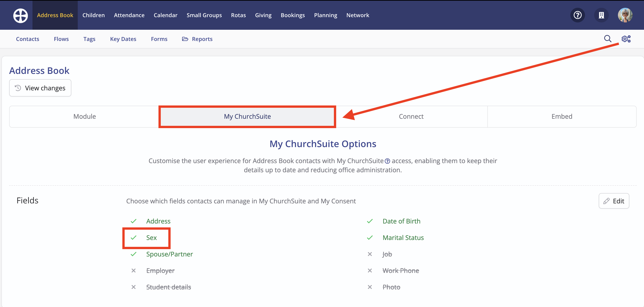Open module settings gear icon
The width and height of the screenshot is (644, 307).
[626, 39]
